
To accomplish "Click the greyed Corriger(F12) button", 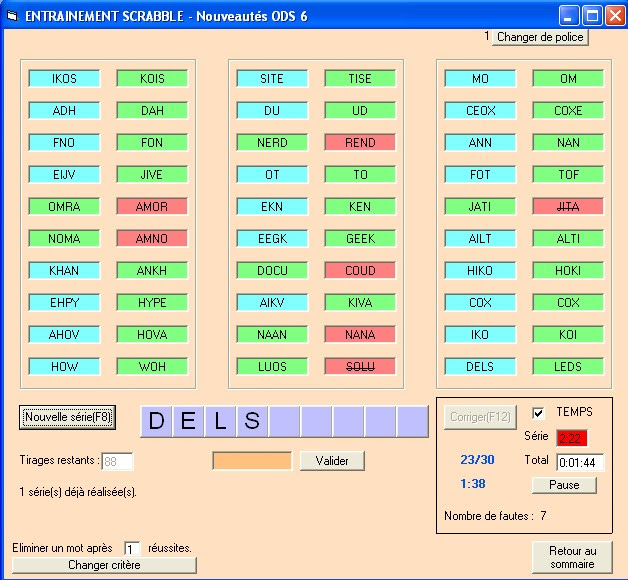I will [480, 417].
